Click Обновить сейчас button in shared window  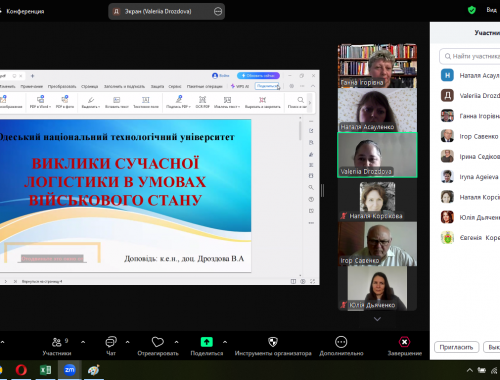[258, 76]
